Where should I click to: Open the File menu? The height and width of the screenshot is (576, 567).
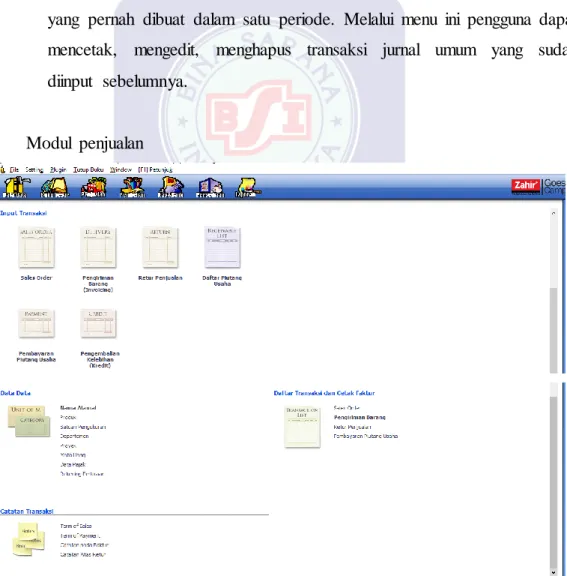pyautogui.click(x=14, y=169)
